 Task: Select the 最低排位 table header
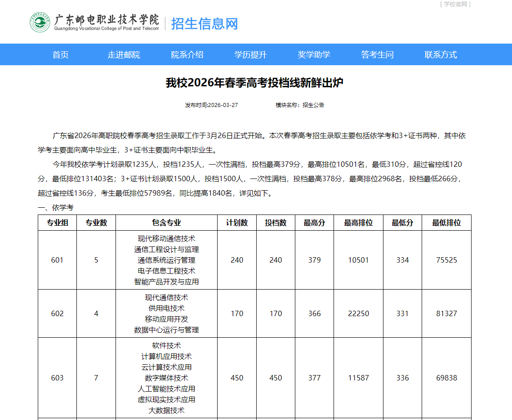pyautogui.click(x=446, y=222)
